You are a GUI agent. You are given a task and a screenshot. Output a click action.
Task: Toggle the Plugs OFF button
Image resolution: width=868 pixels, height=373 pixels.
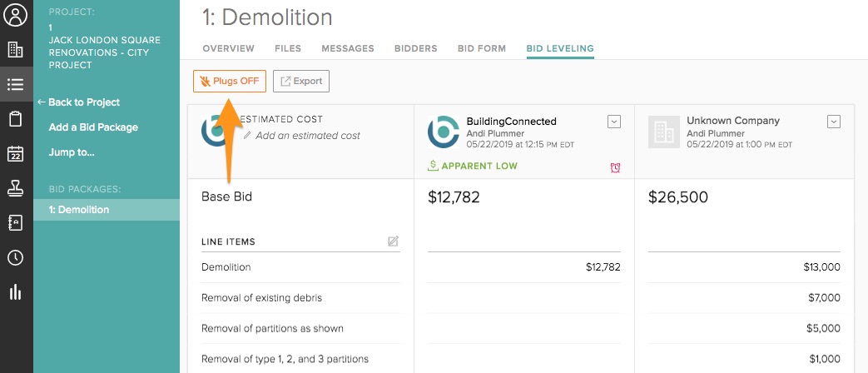230,81
